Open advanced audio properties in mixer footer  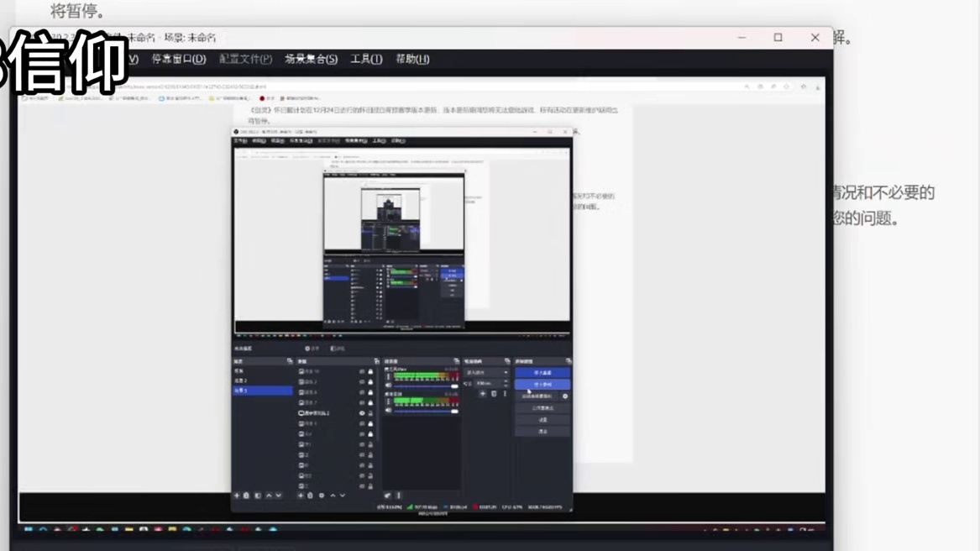coord(388,496)
